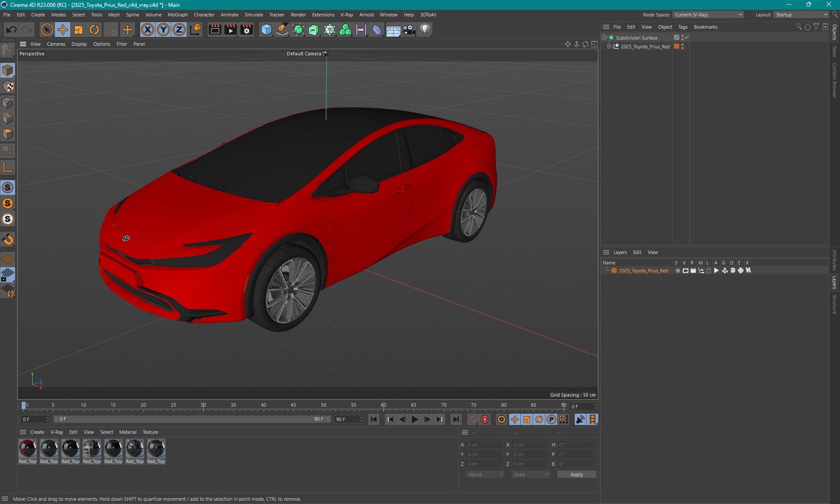Image resolution: width=840 pixels, height=504 pixels.
Task: Select the Scale tool
Action: pos(78,30)
